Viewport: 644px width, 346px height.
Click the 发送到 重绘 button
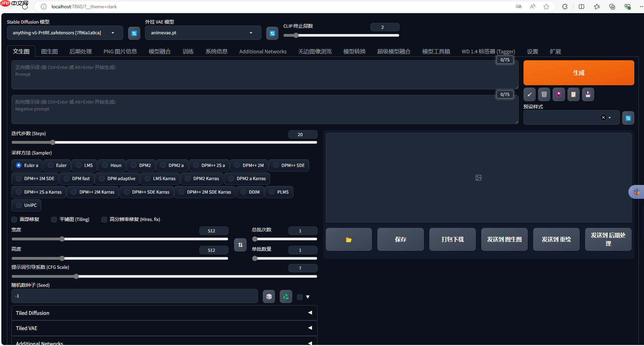556,239
